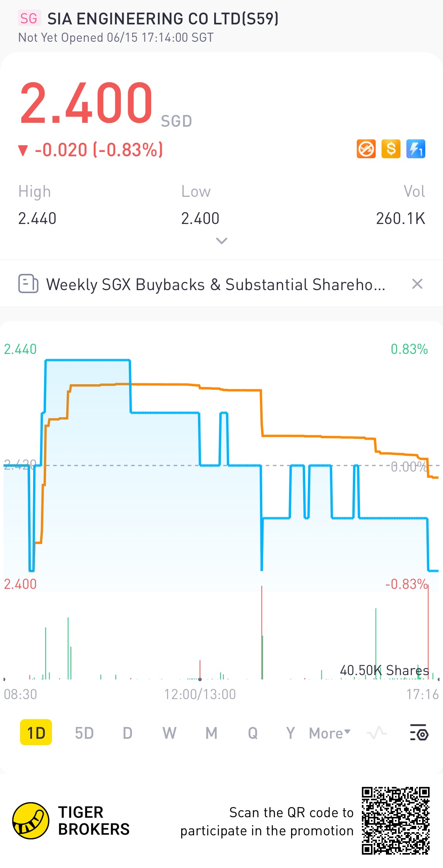The image size is (443, 868).
Task: Expand the quote details chevron
Action: (222, 241)
